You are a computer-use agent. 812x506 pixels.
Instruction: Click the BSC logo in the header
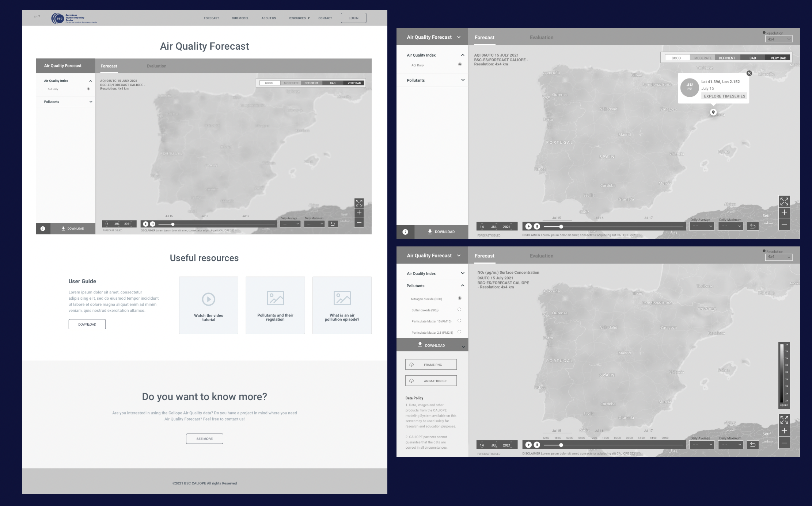[x=74, y=18]
